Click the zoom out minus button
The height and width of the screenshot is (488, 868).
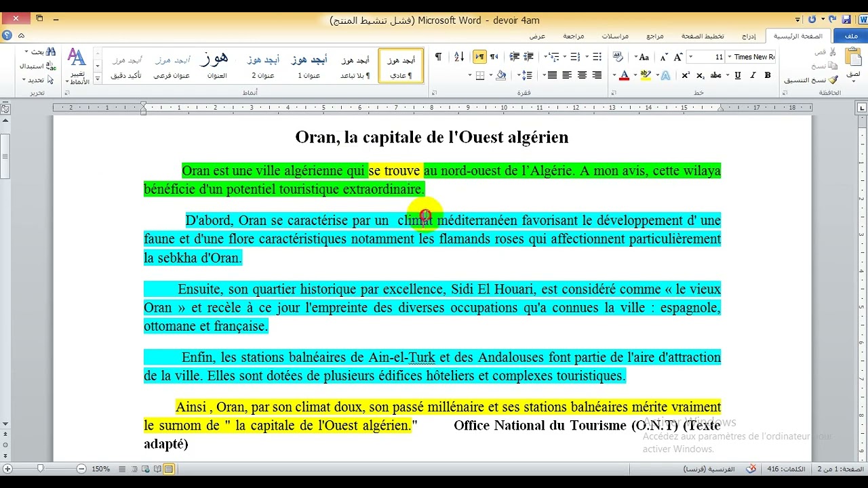click(x=81, y=468)
